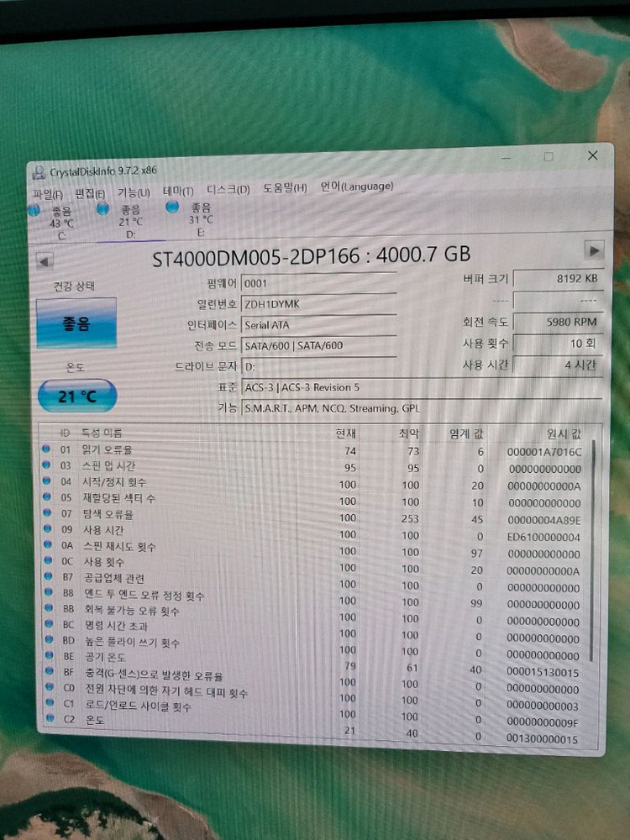Click status dot for 07 탐색 오류율
630x840 pixels.
click(47, 512)
